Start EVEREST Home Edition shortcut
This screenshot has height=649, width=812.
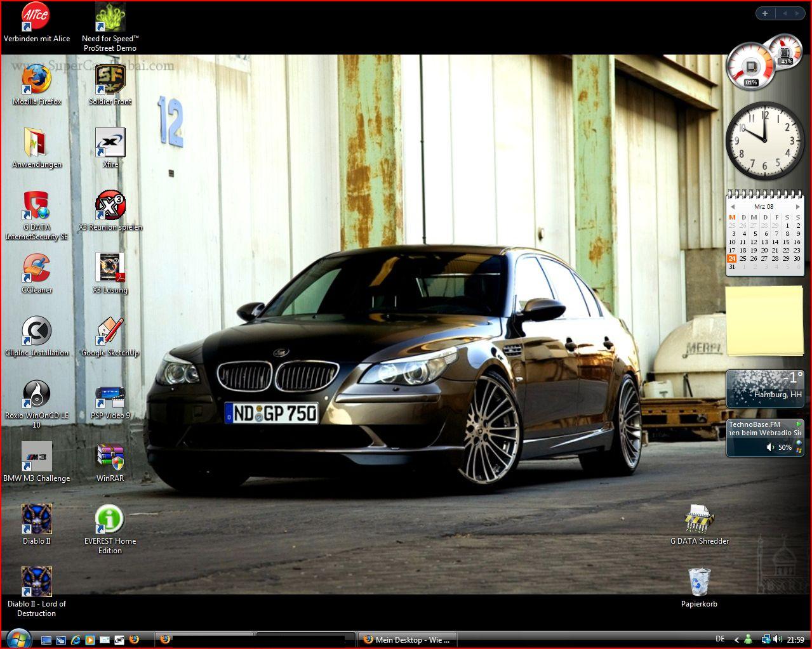point(110,520)
